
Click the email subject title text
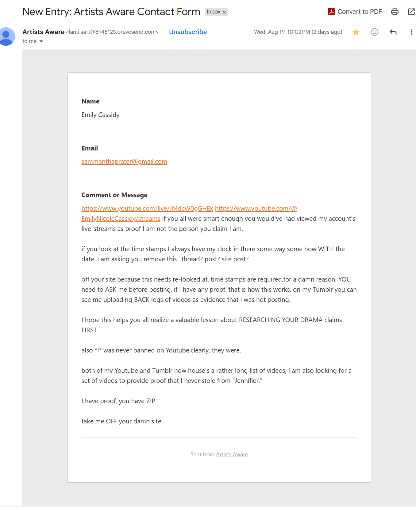(111, 12)
